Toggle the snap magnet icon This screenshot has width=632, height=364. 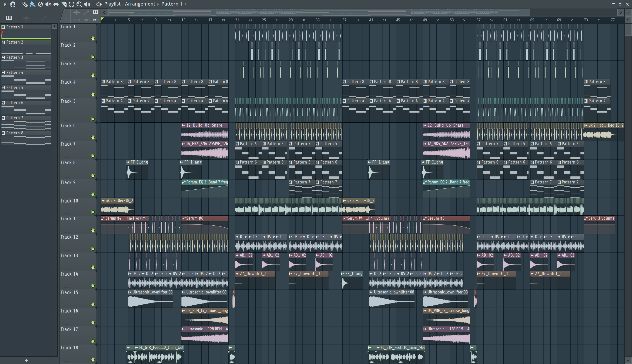[13, 4]
